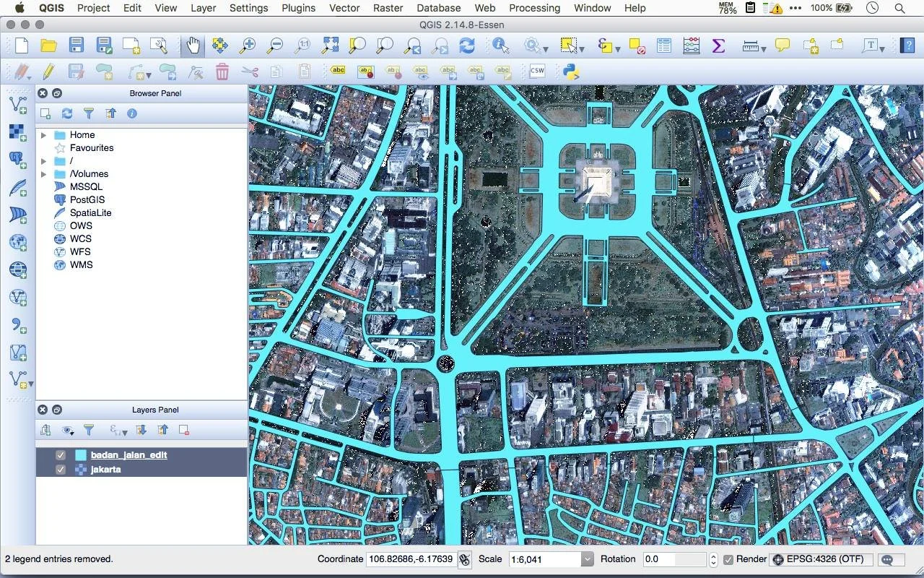Select the Pan Map hand tool

[x=193, y=46]
